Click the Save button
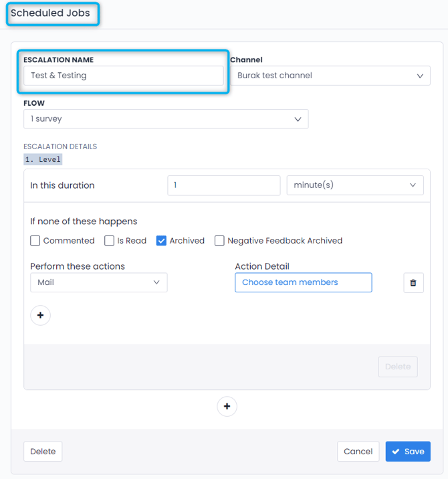 pyautogui.click(x=408, y=452)
